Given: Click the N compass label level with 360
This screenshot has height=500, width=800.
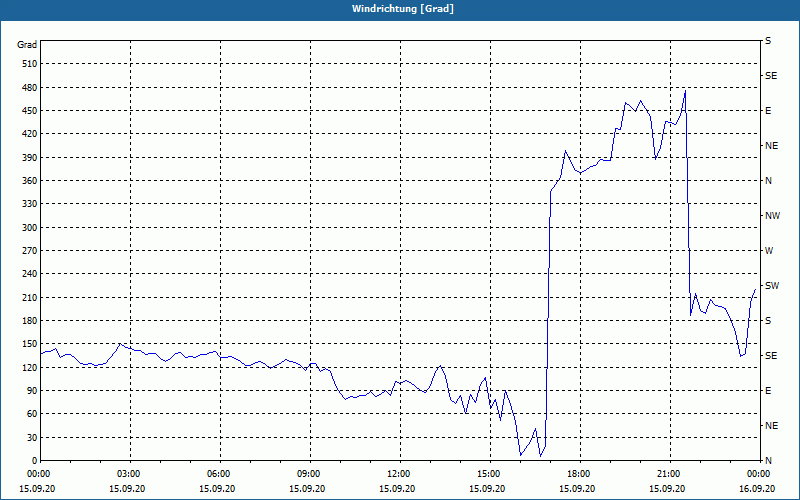Looking at the screenshot, I should tap(768, 181).
